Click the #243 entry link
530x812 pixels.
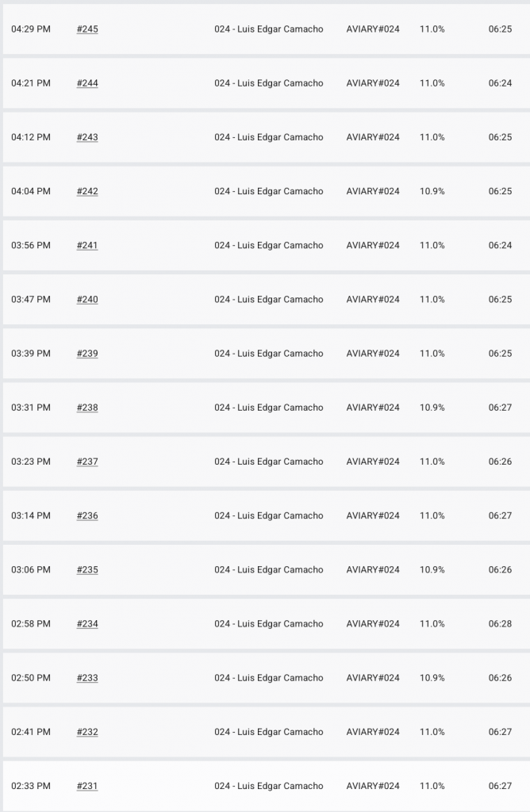coord(87,137)
